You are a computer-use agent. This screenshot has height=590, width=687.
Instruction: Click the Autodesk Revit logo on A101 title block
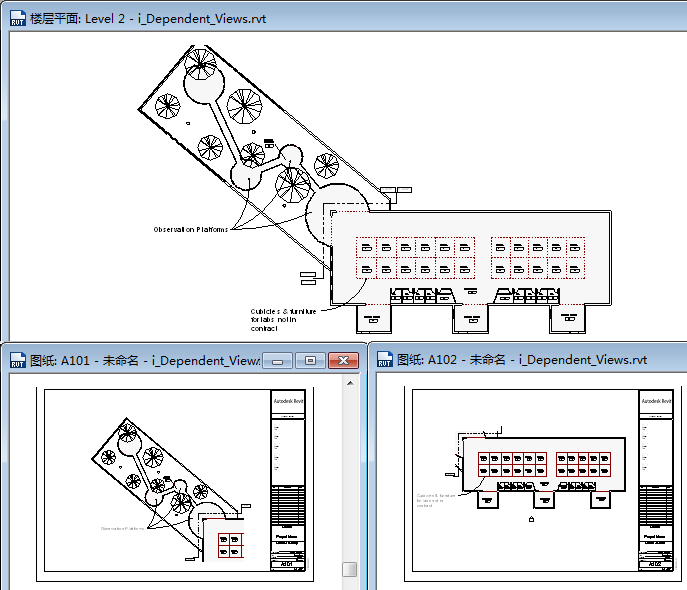(x=288, y=401)
